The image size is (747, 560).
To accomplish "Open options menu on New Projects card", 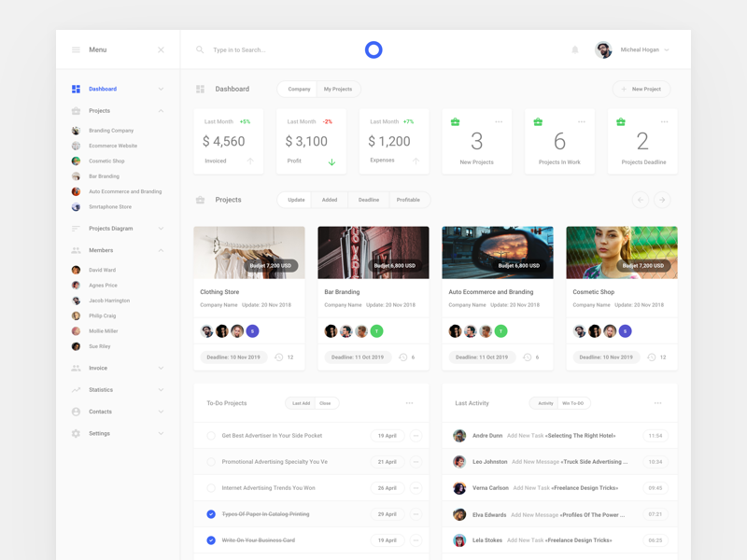I will (x=499, y=121).
